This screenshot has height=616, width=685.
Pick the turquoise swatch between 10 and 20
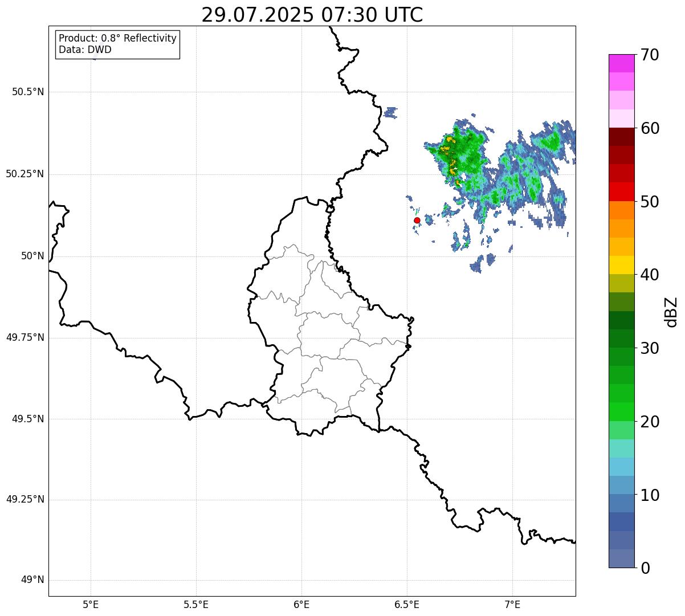622,448
